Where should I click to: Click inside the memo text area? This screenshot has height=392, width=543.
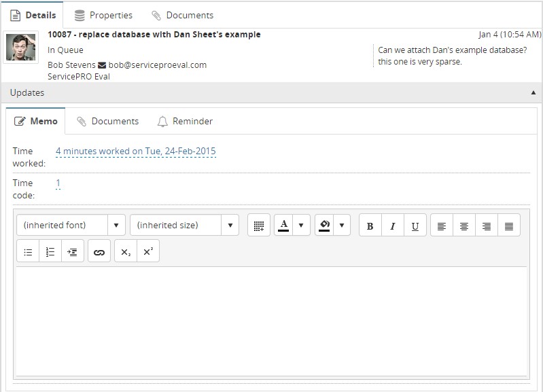[x=270, y=319]
